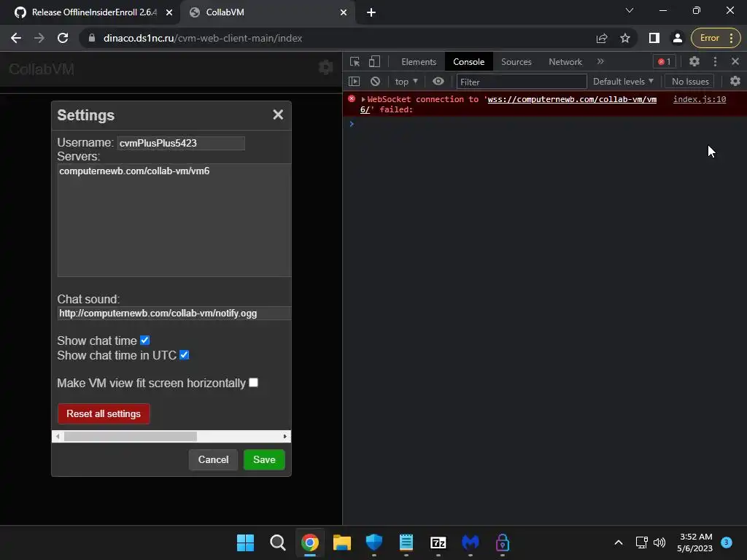Toggle Show chat time in UTC

(185, 355)
